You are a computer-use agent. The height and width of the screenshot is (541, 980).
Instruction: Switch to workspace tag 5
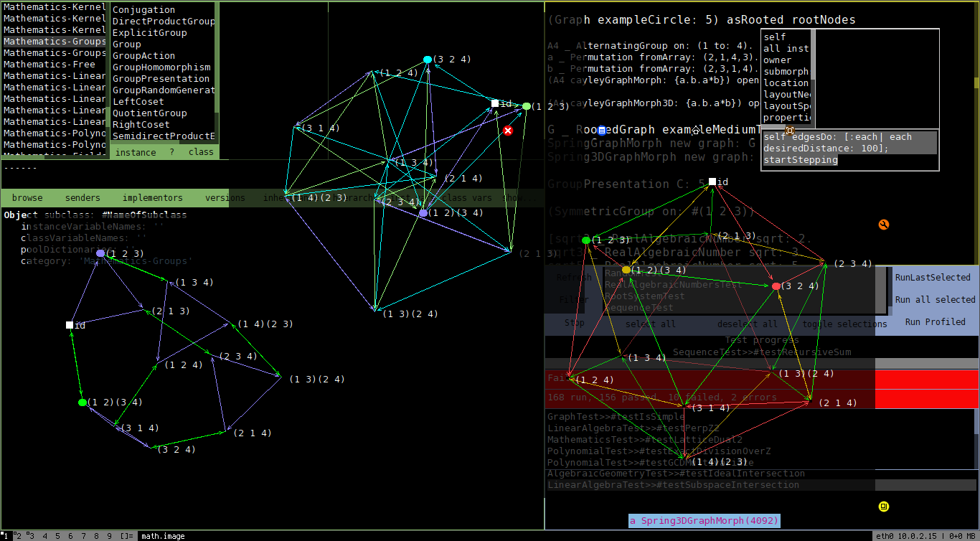(57, 536)
